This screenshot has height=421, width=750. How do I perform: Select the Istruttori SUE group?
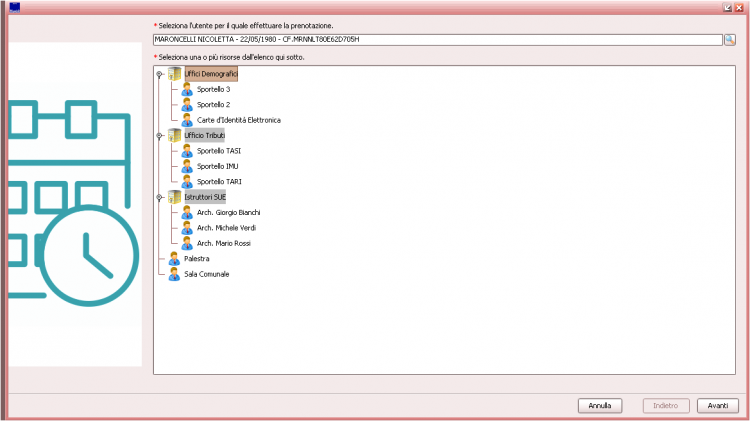205,197
